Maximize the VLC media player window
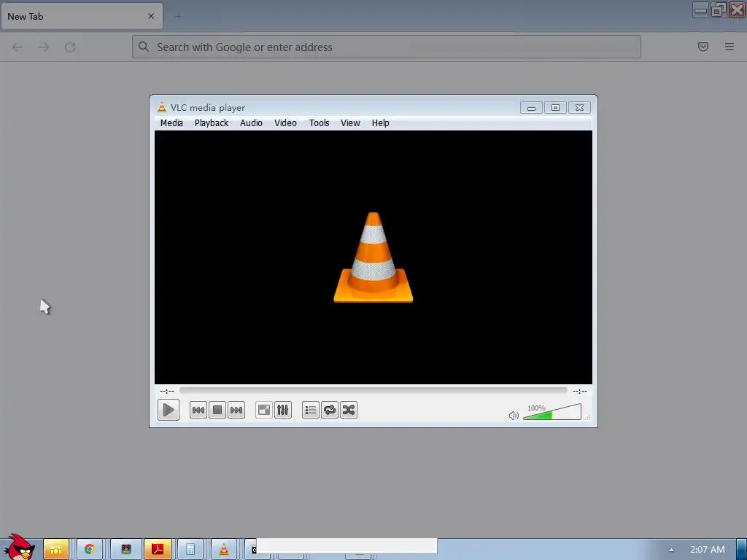Screen dimensions: 747x560 pyautogui.click(x=555, y=108)
